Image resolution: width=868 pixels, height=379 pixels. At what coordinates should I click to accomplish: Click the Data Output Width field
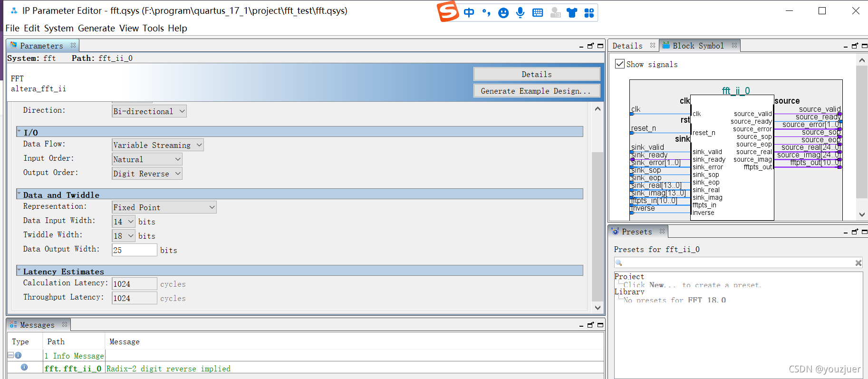(135, 250)
